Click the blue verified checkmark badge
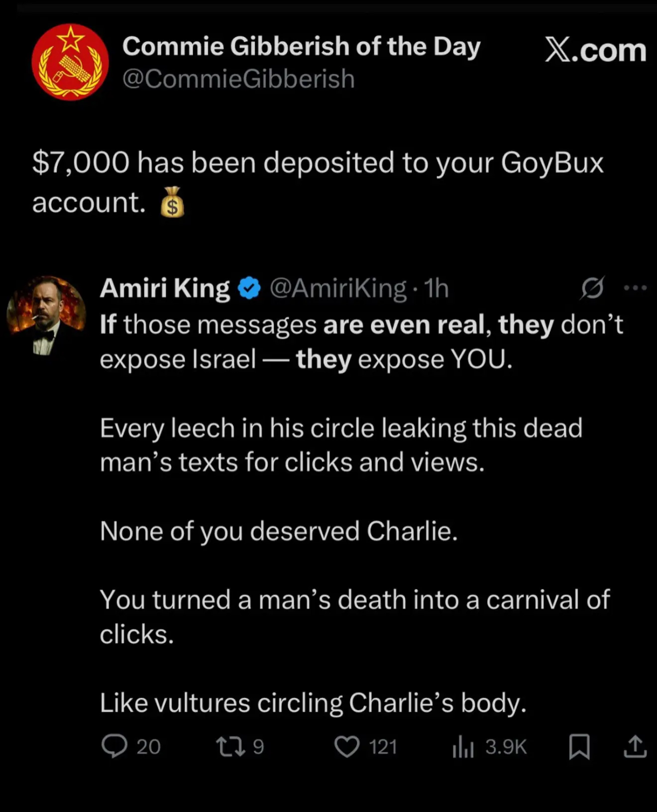Screen dimensions: 657x812 [x=249, y=288]
